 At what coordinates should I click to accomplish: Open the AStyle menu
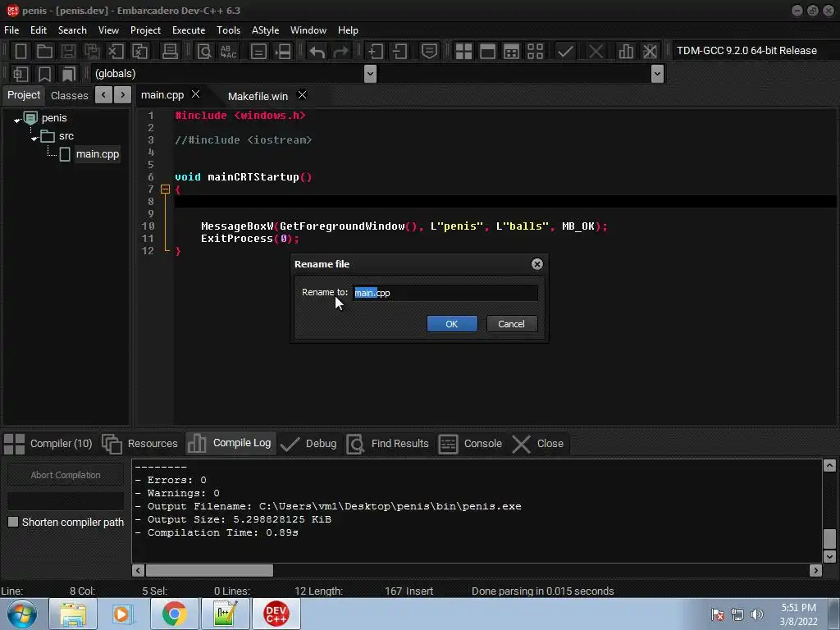[265, 30]
